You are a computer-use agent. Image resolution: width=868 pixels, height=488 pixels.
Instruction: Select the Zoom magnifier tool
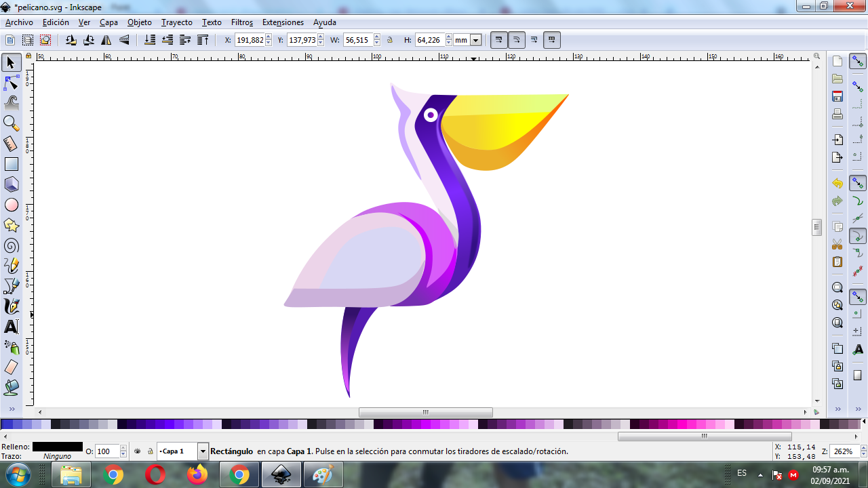tap(11, 123)
